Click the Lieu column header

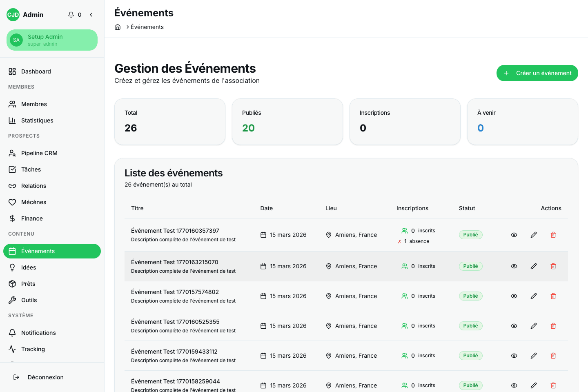(331, 208)
